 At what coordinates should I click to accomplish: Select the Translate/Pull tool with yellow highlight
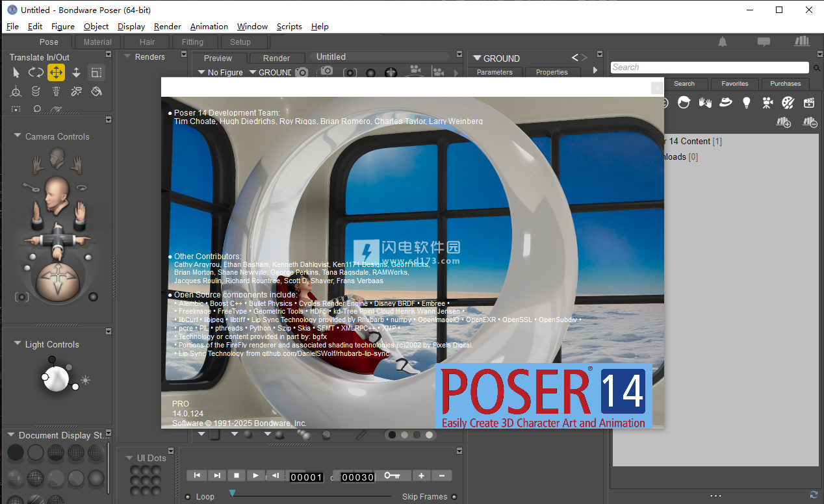pos(56,73)
